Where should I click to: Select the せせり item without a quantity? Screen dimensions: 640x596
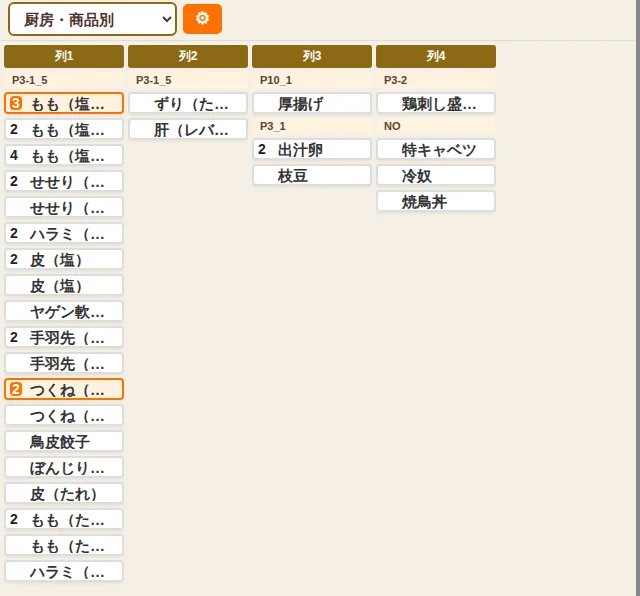point(64,207)
